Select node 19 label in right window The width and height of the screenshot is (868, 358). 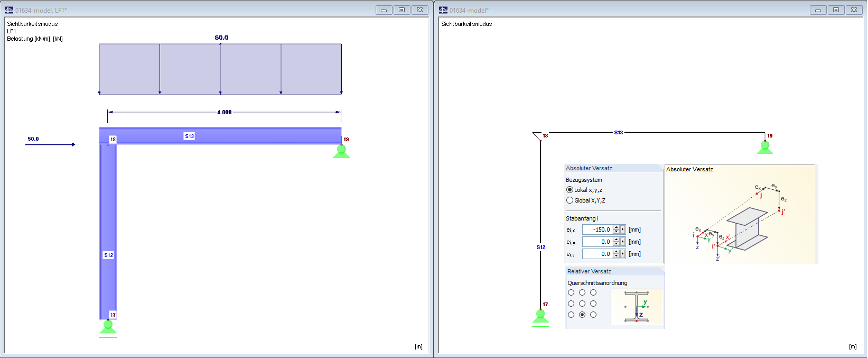point(770,136)
